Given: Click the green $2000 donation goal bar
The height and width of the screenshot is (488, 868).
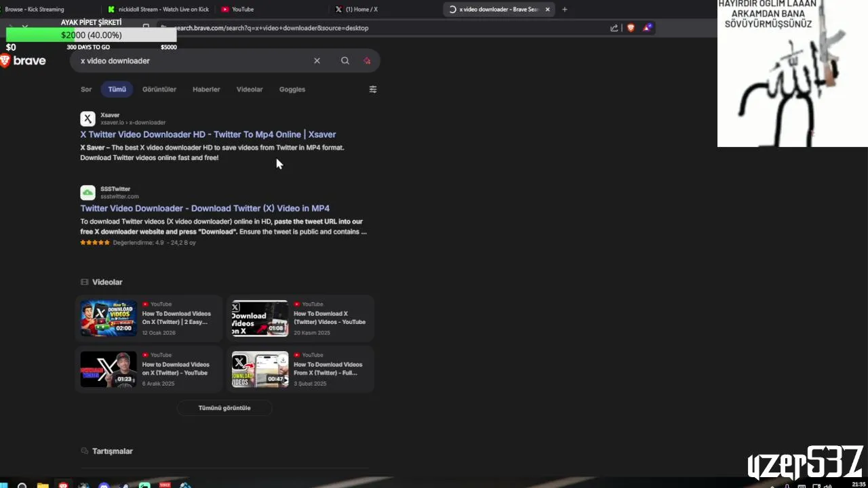Looking at the screenshot, I should click(x=92, y=35).
